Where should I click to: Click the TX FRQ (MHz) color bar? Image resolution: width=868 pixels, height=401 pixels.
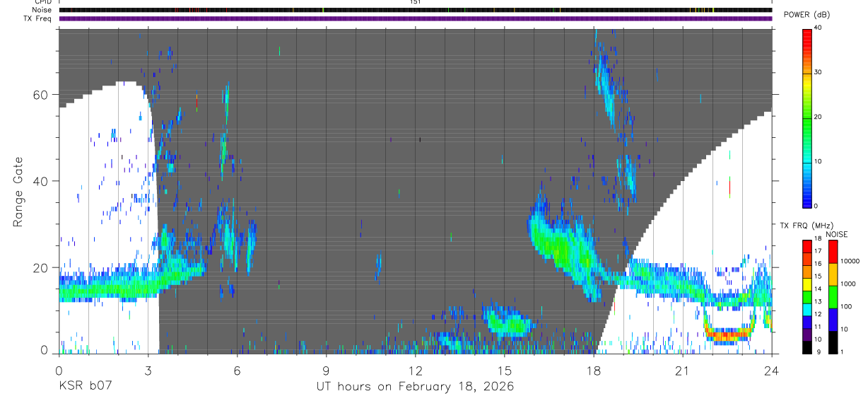[807, 296]
